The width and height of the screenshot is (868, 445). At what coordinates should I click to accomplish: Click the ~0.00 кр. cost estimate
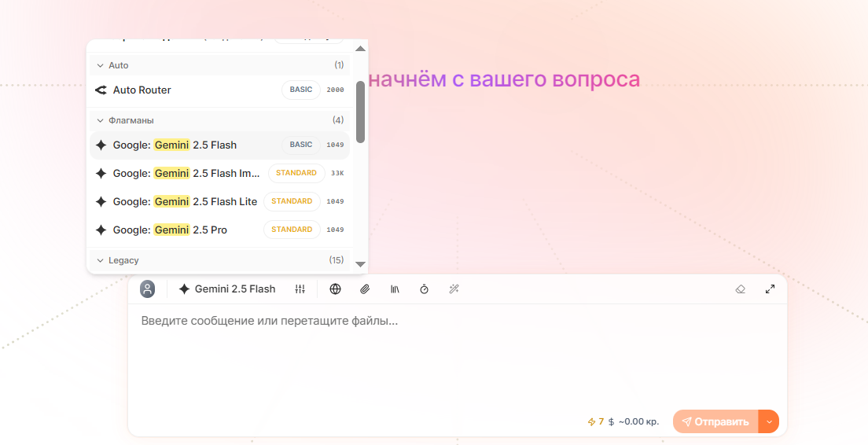pos(639,421)
